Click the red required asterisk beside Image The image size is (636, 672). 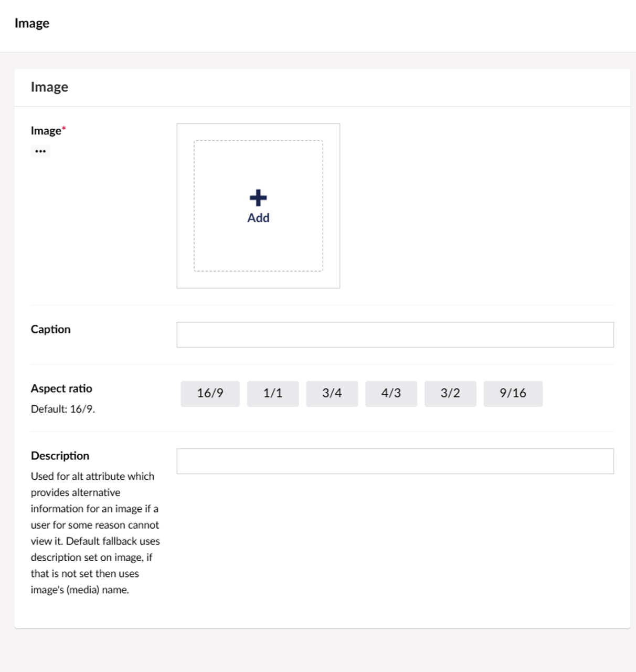click(64, 129)
